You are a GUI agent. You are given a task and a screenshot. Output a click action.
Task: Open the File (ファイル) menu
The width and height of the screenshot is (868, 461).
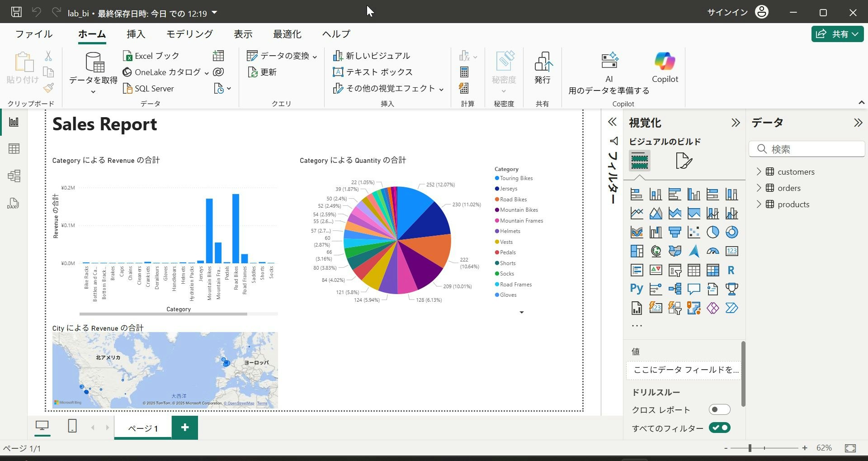click(34, 34)
